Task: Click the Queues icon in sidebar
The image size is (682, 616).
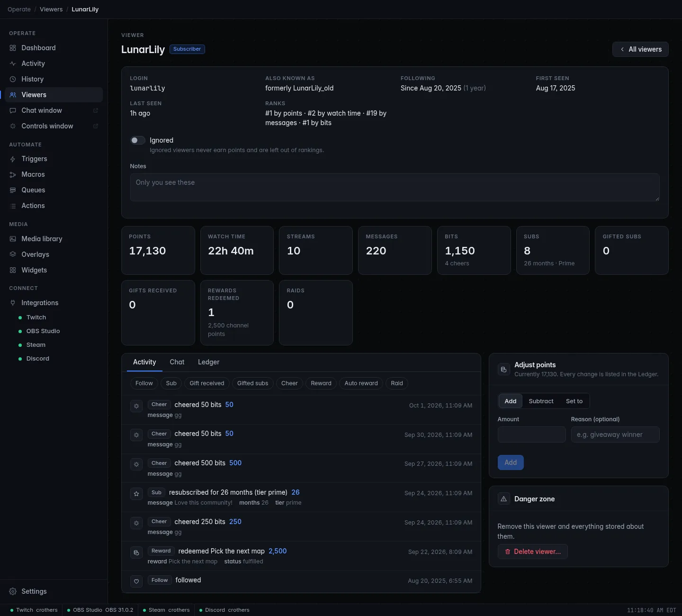Action: [x=13, y=190]
